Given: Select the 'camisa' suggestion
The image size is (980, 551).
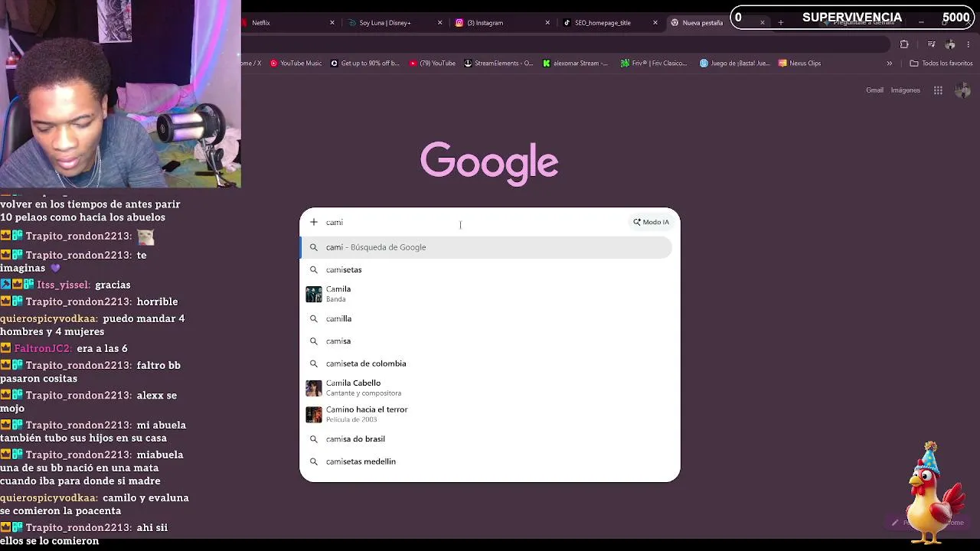Looking at the screenshot, I should 486,341.
